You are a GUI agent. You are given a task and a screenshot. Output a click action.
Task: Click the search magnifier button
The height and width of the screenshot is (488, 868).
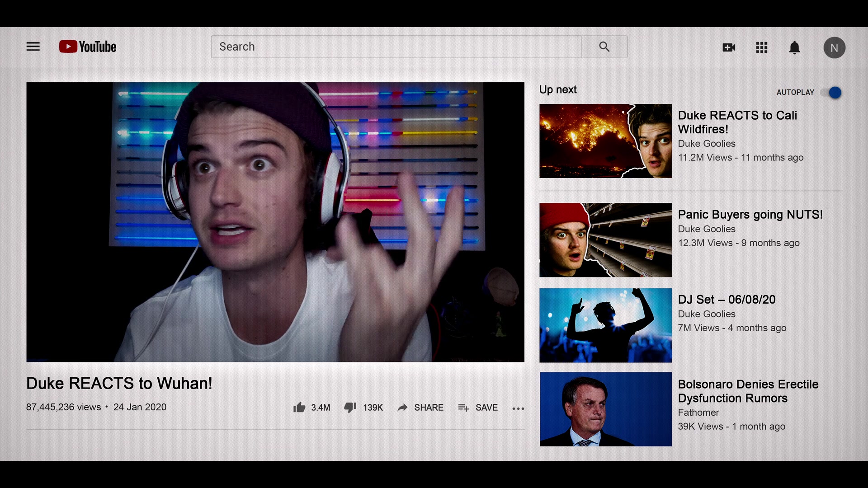[604, 47]
